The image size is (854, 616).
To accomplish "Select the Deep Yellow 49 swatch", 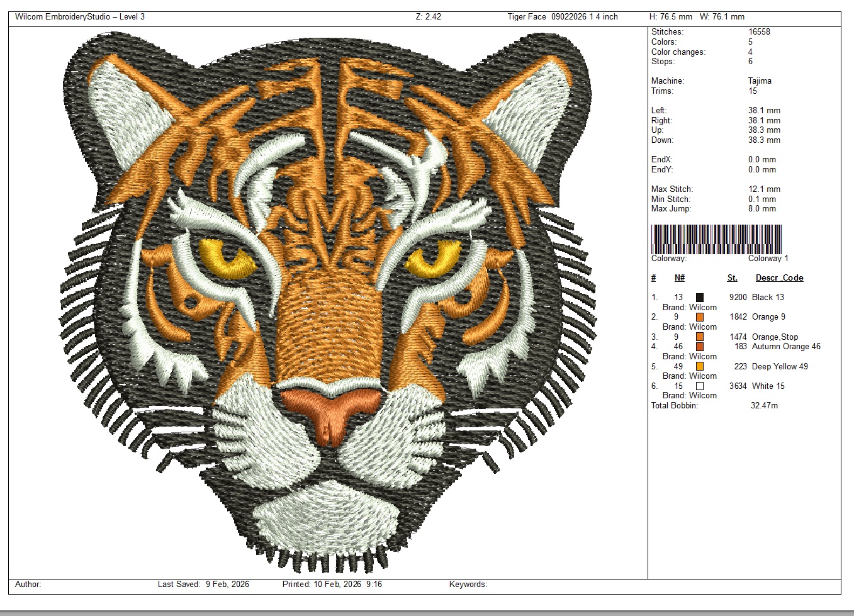I will (x=699, y=366).
